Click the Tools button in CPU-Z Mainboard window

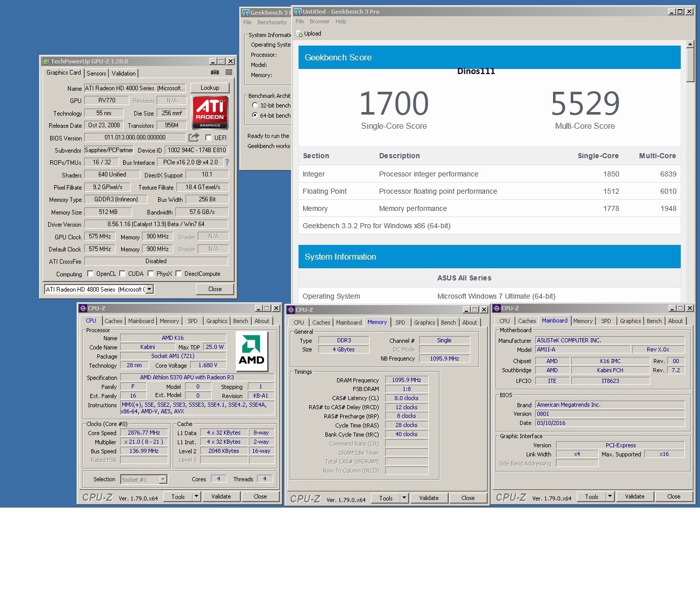[592, 496]
